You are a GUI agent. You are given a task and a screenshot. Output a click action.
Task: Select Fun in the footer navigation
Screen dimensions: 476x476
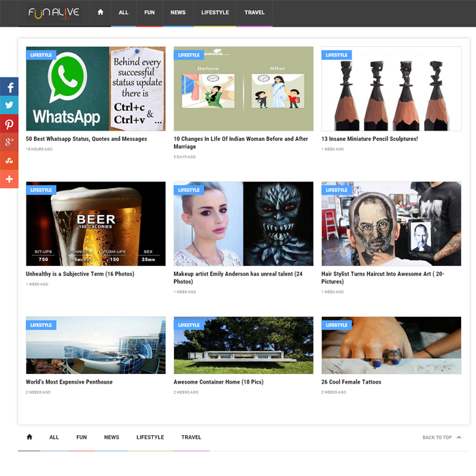click(82, 437)
